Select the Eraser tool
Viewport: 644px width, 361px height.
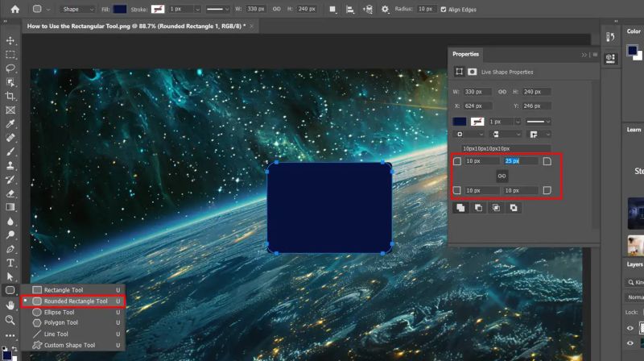[x=10, y=193]
